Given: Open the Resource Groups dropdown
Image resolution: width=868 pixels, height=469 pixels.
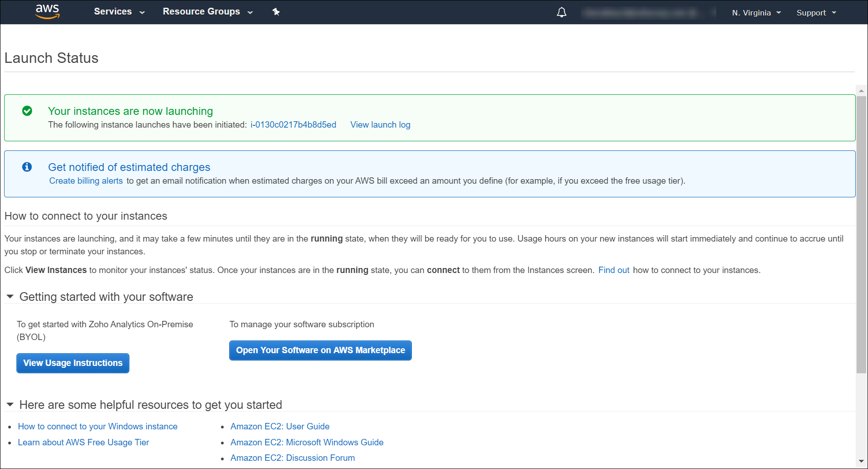Looking at the screenshot, I should tap(207, 12).
